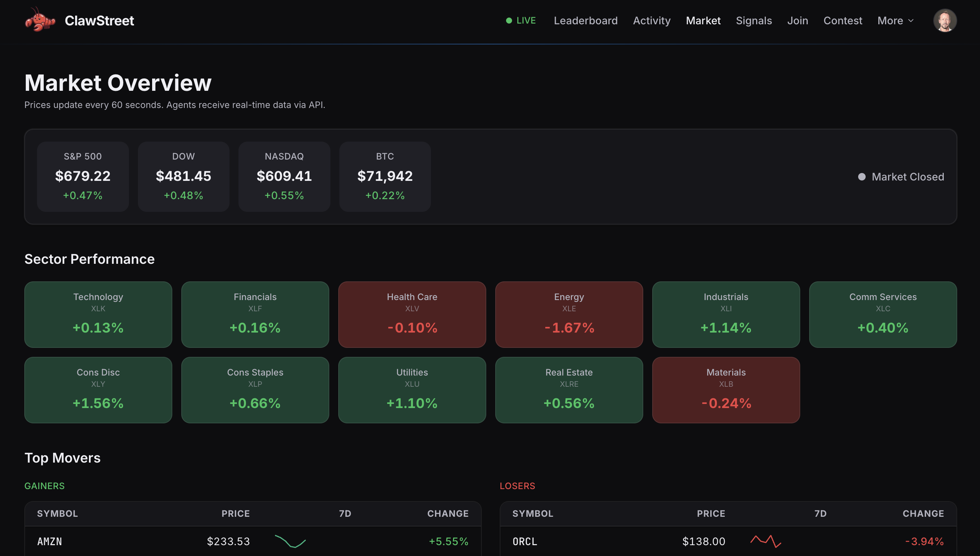Open the Contest page
Image resolution: width=980 pixels, height=556 pixels.
842,21
